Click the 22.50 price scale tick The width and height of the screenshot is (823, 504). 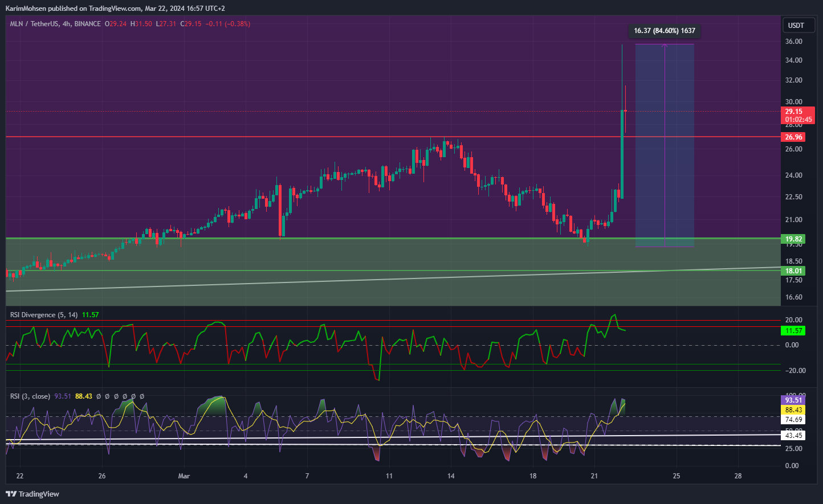pyautogui.click(x=793, y=197)
